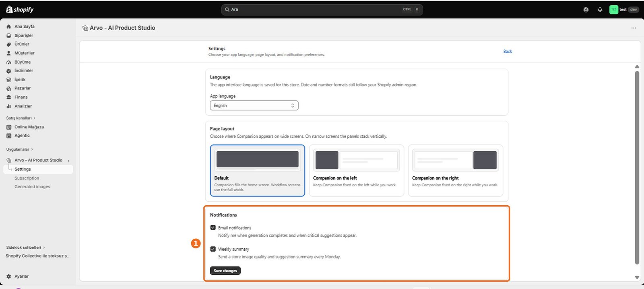Select Companion on the left layout
Screen dimensions: 644x289
(x=357, y=171)
